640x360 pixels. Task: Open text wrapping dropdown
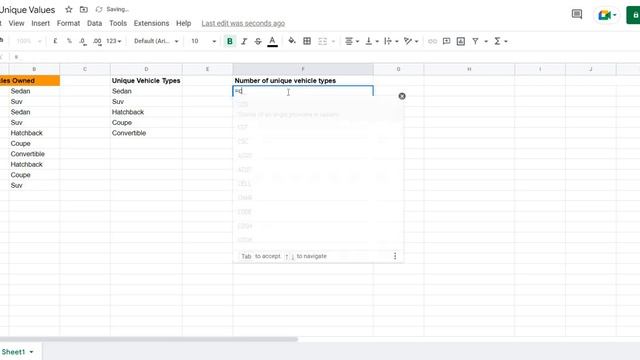coord(391,41)
